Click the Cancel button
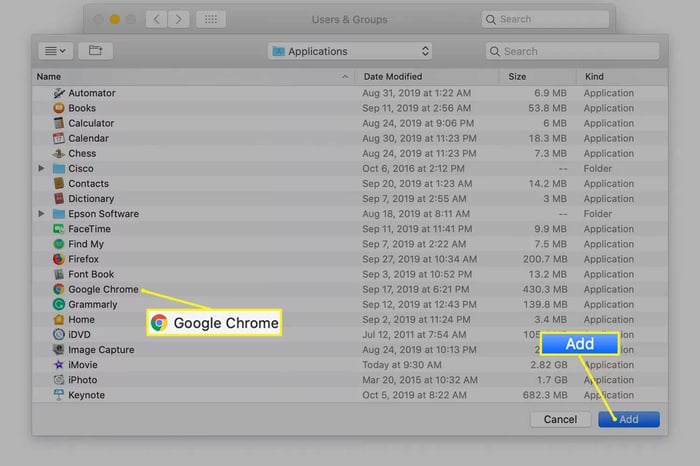This screenshot has height=466, width=700. click(x=560, y=420)
